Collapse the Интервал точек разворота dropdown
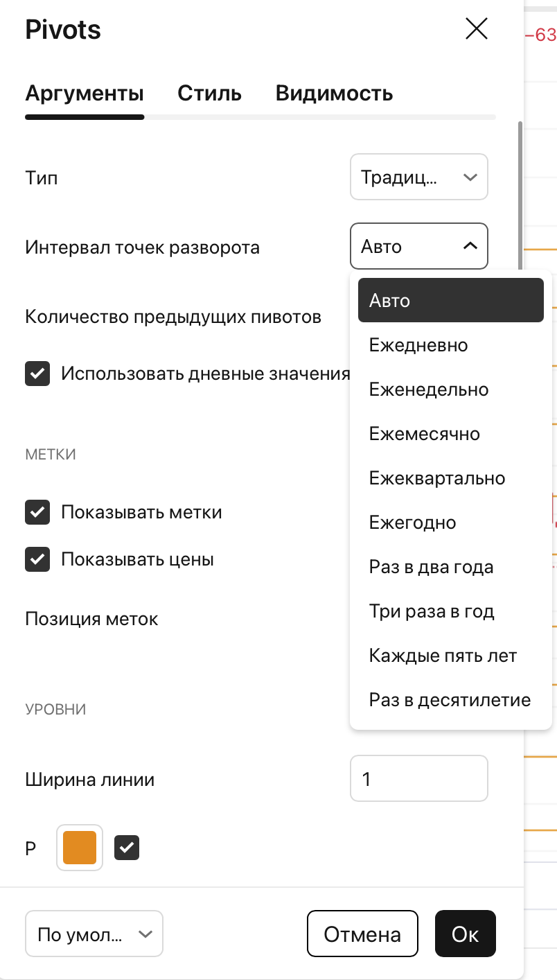This screenshot has height=980, width=557. (x=418, y=246)
